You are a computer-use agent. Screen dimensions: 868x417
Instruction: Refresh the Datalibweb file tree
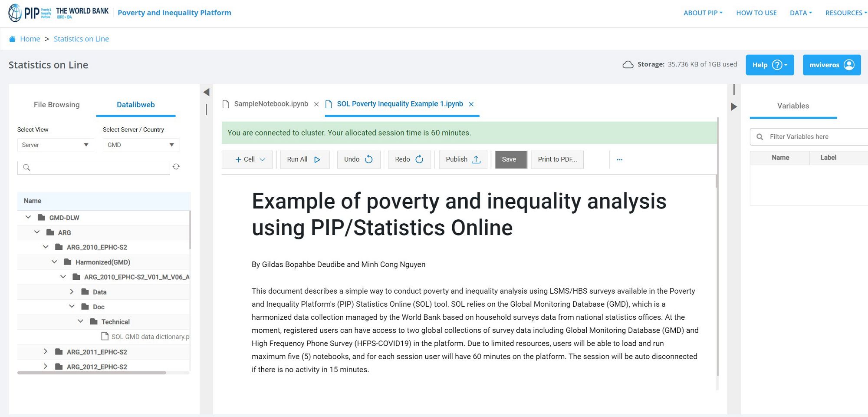tap(176, 167)
